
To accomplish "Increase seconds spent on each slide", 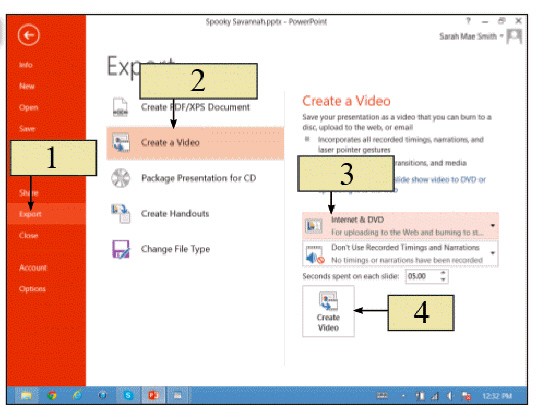I will point(443,273).
